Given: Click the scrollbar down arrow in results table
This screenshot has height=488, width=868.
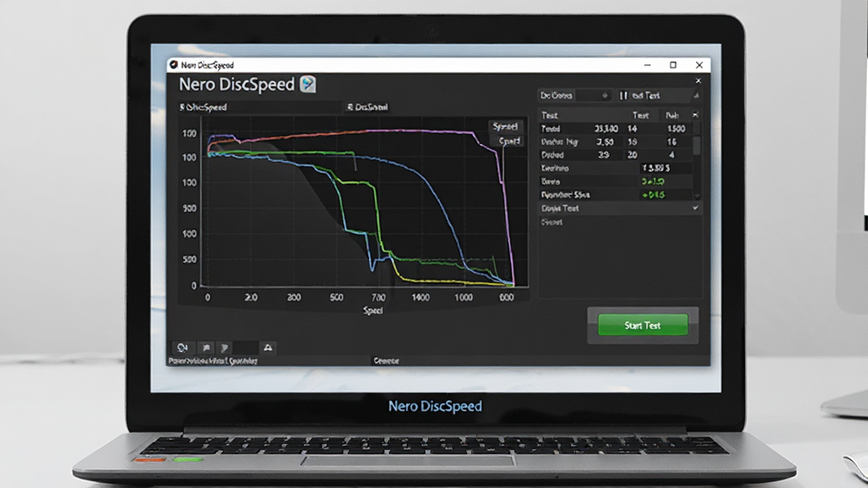Looking at the screenshot, I should (x=697, y=196).
